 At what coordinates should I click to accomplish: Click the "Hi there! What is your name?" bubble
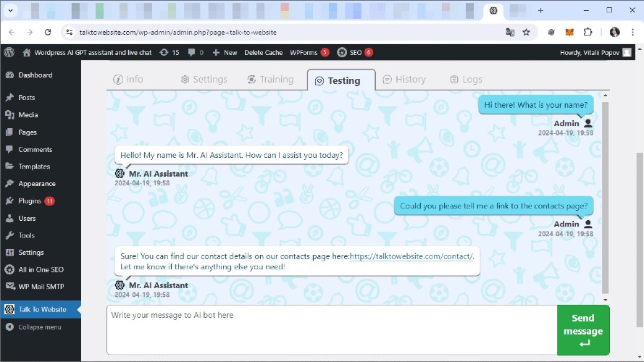[535, 105]
